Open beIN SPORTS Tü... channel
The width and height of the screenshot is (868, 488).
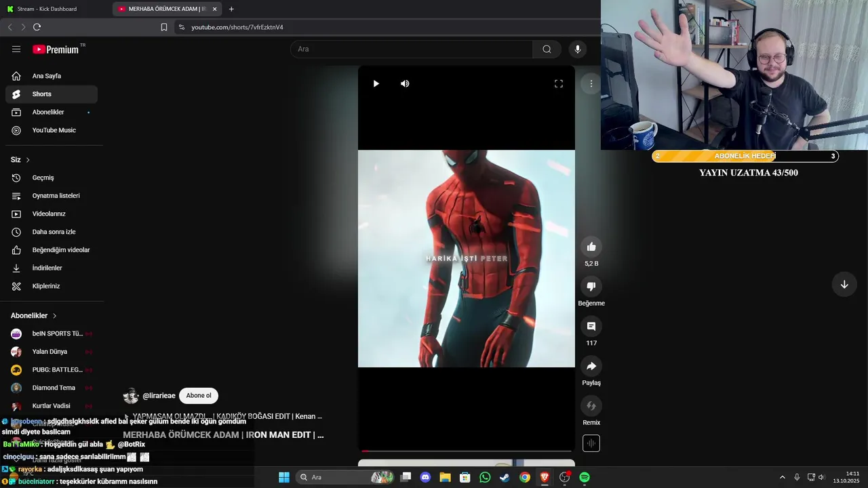pyautogui.click(x=52, y=333)
